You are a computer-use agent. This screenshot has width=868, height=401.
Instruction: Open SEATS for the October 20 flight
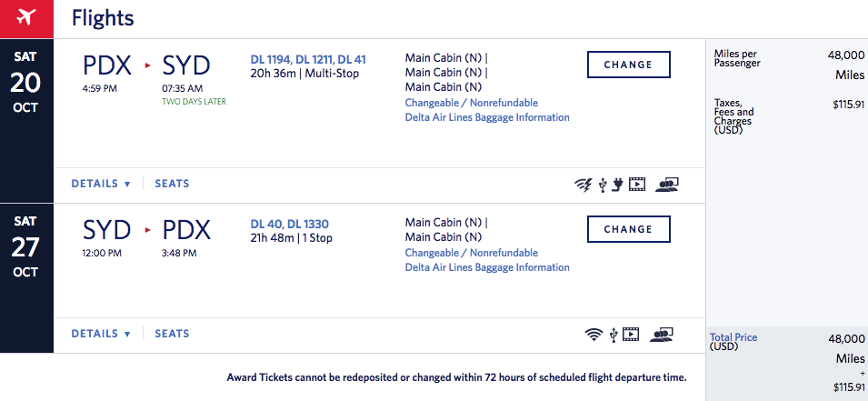pos(172,184)
